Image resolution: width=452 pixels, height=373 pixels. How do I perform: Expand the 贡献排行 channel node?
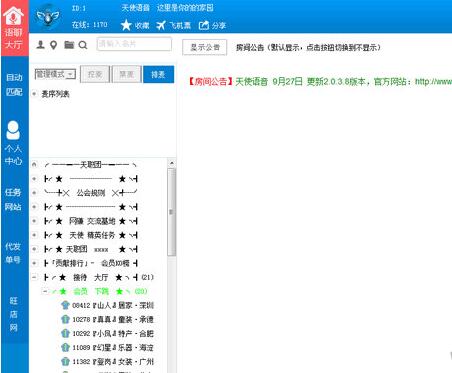pos(34,263)
